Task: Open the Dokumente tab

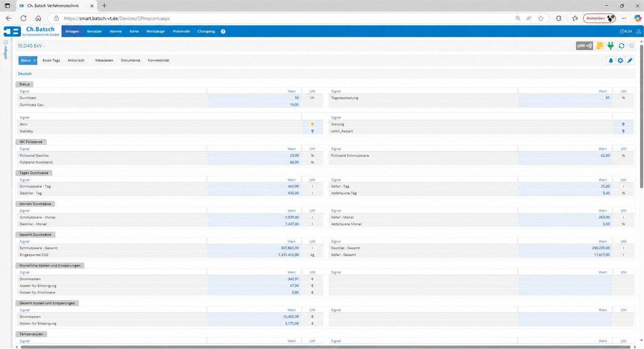Action: pos(130,60)
